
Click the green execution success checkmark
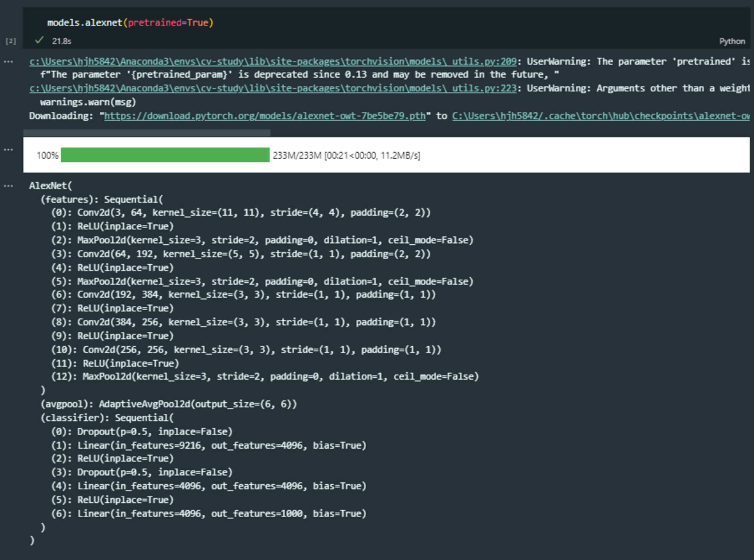pyautogui.click(x=39, y=40)
